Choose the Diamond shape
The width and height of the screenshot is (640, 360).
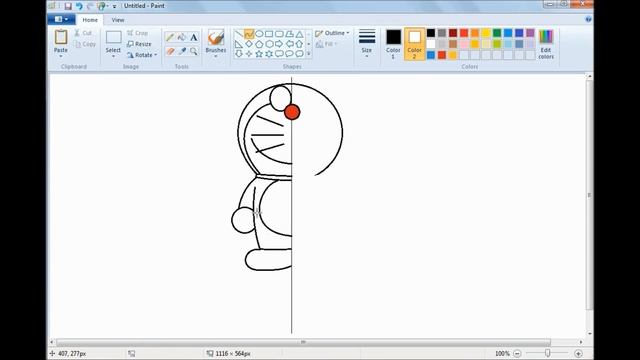tap(249, 44)
